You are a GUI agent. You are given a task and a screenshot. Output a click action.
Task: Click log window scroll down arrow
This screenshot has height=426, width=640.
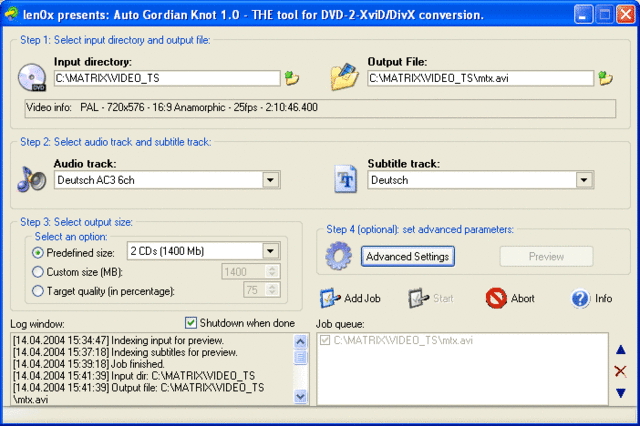300,396
